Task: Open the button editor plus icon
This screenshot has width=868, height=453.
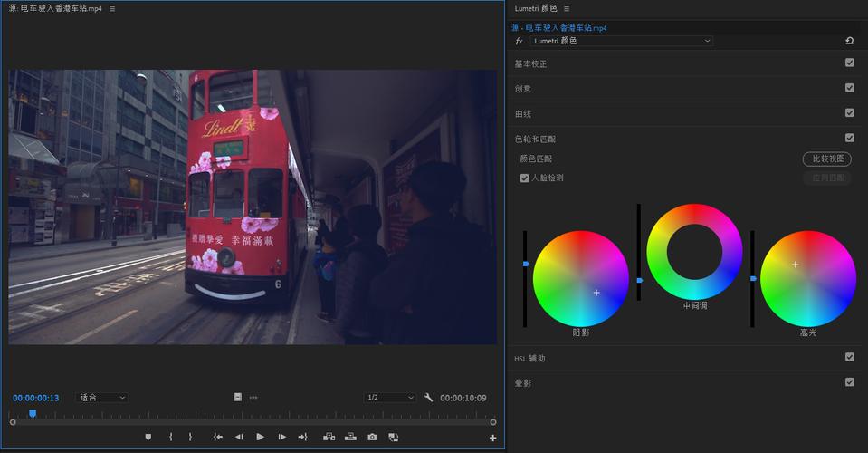Action: (x=492, y=438)
